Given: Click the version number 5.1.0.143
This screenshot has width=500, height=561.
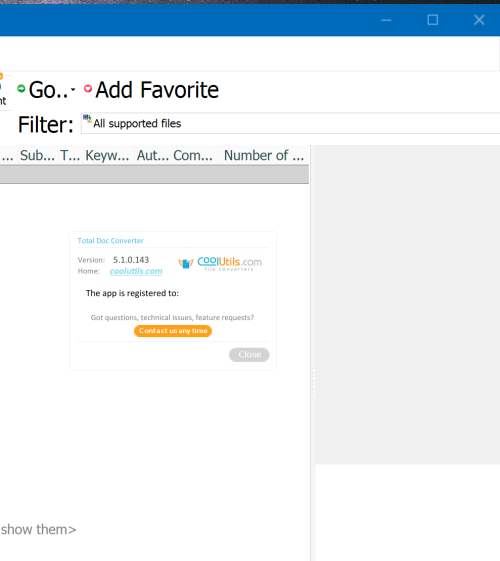Looking at the screenshot, I should pos(131,260).
